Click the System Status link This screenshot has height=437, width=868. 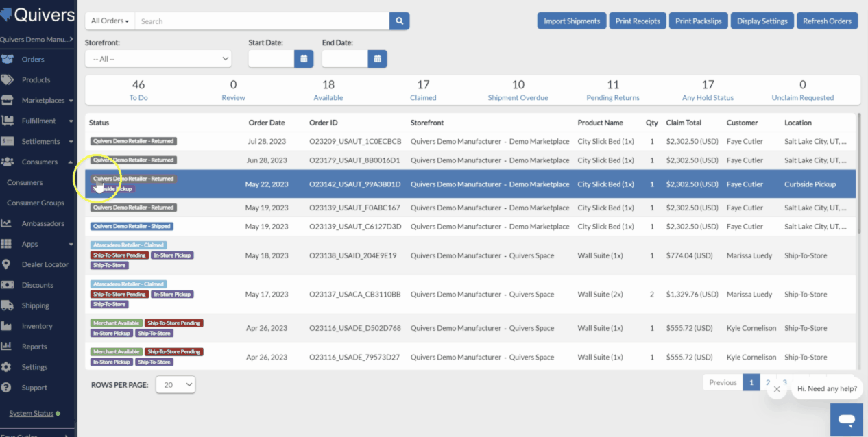pos(31,413)
